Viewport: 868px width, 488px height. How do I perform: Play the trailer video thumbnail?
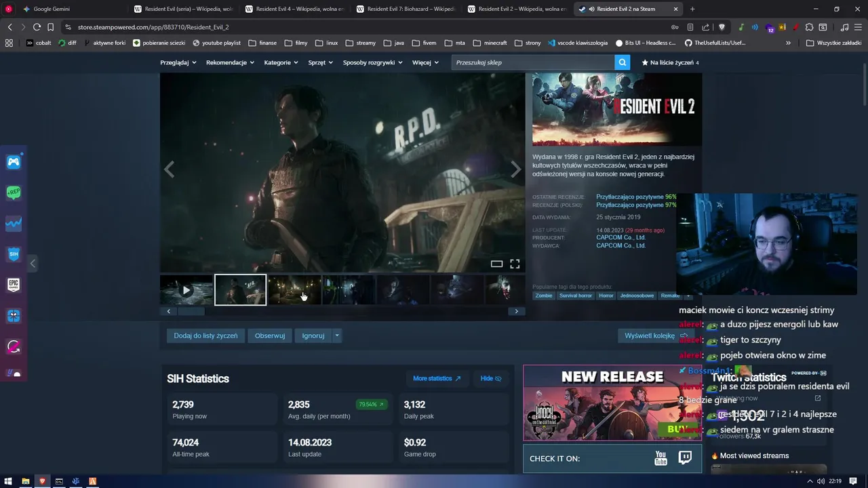pyautogui.click(x=186, y=290)
